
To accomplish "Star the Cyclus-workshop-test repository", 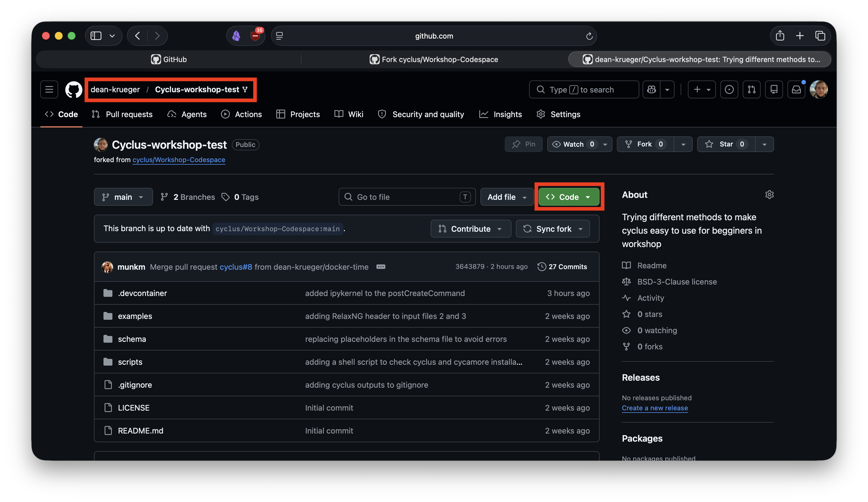I will pos(726,144).
